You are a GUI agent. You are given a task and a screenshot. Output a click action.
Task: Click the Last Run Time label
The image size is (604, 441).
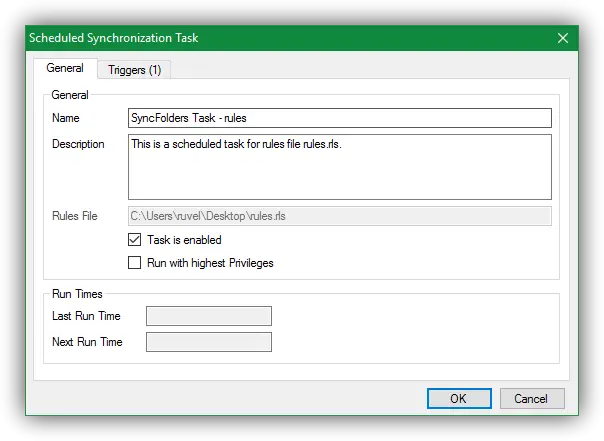pos(86,316)
